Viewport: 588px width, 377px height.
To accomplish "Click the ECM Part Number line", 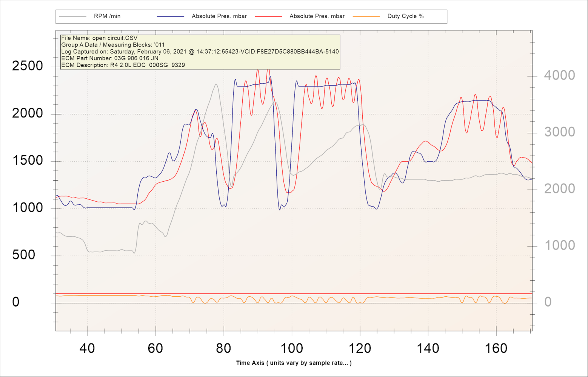I will click(110, 58).
